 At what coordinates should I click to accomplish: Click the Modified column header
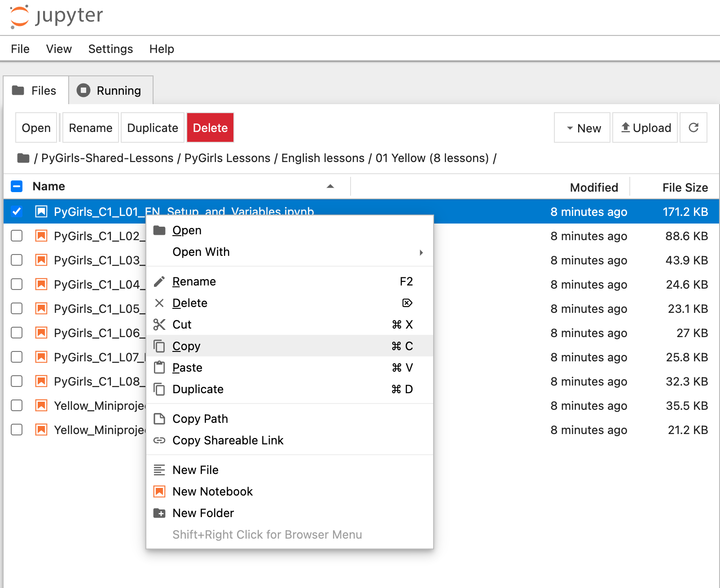click(x=594, y=187)
